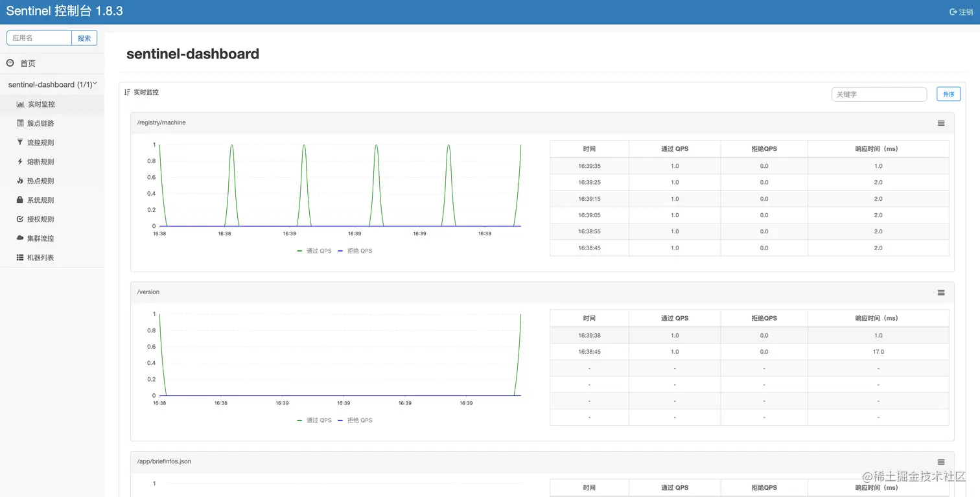Click the 系统规则 lock icon
This screenshot has height=497, width=980.
(x=20, y=200)
